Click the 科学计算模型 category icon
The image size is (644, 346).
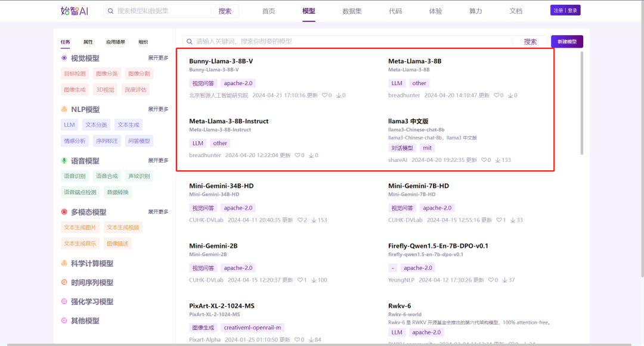[x=64, y=263]
